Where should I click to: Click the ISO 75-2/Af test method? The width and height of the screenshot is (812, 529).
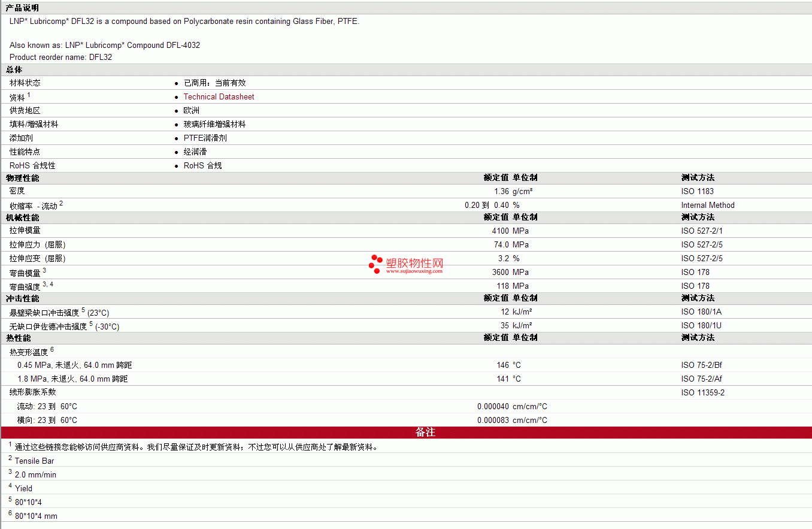701,379
